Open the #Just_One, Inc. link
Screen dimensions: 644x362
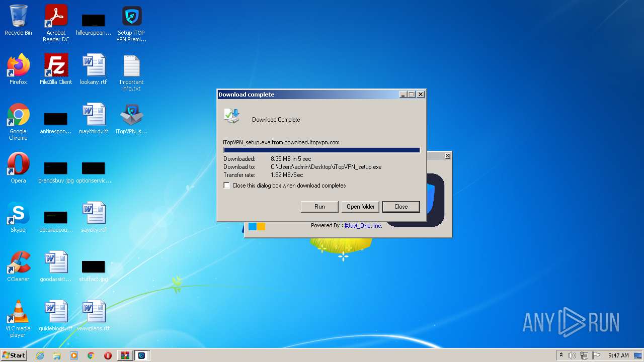tap(363, 226)
